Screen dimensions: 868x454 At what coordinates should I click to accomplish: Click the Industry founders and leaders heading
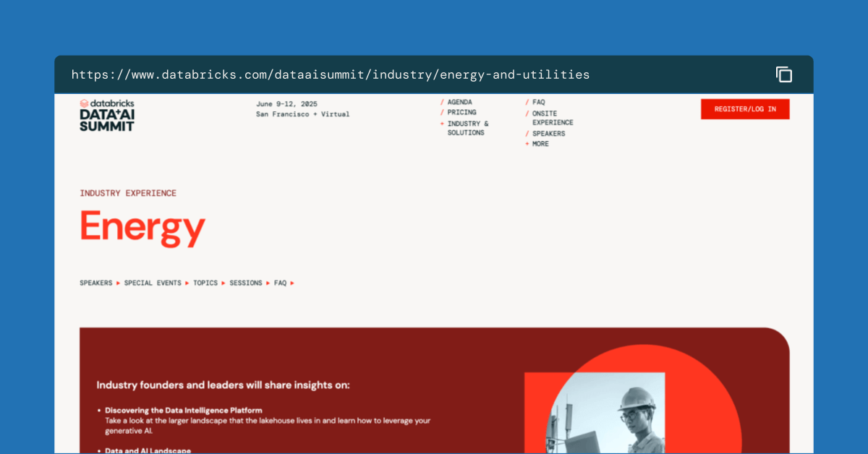223,385
